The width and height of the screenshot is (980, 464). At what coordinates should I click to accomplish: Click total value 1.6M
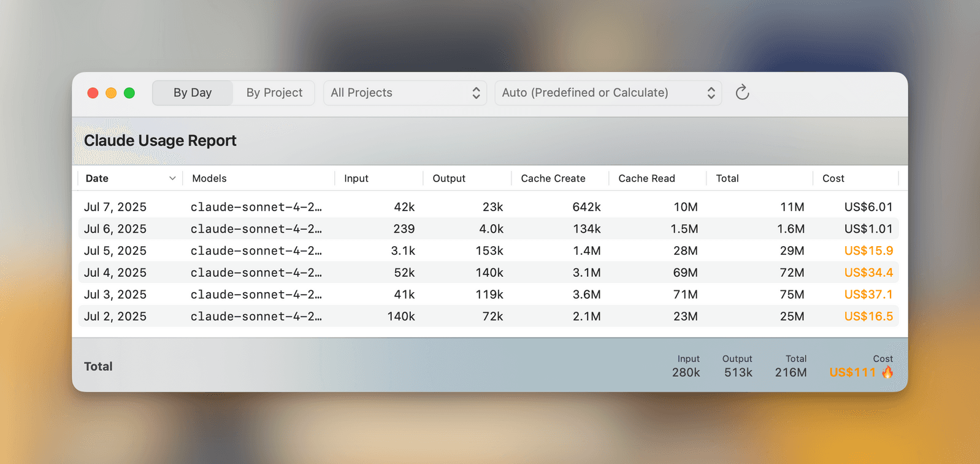click(791, 229)
